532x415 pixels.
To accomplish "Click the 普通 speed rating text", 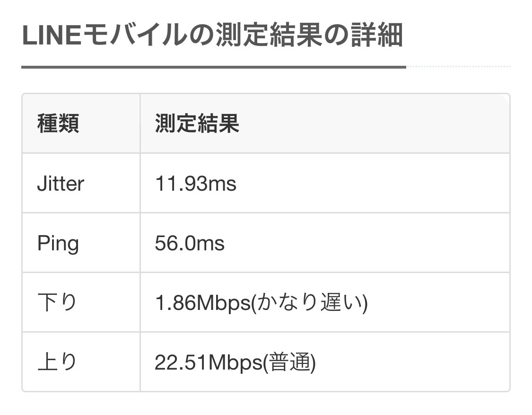I will coord(289,362).
